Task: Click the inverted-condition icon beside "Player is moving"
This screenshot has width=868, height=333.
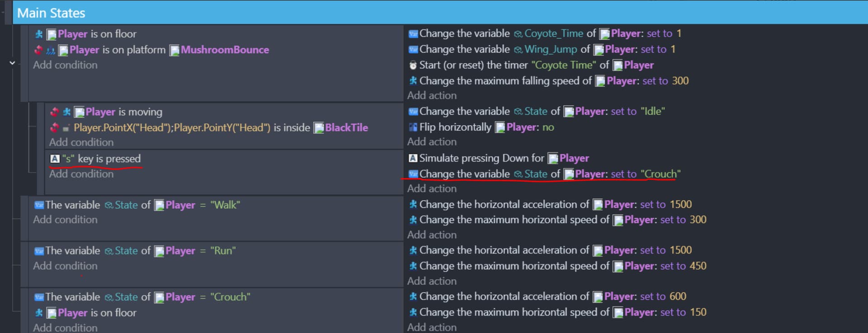Action: 55,112
